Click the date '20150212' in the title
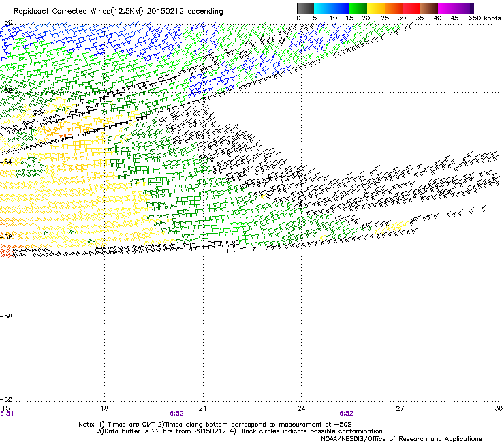Viewport: 504px width, 443px height. (x=166, y=11)
